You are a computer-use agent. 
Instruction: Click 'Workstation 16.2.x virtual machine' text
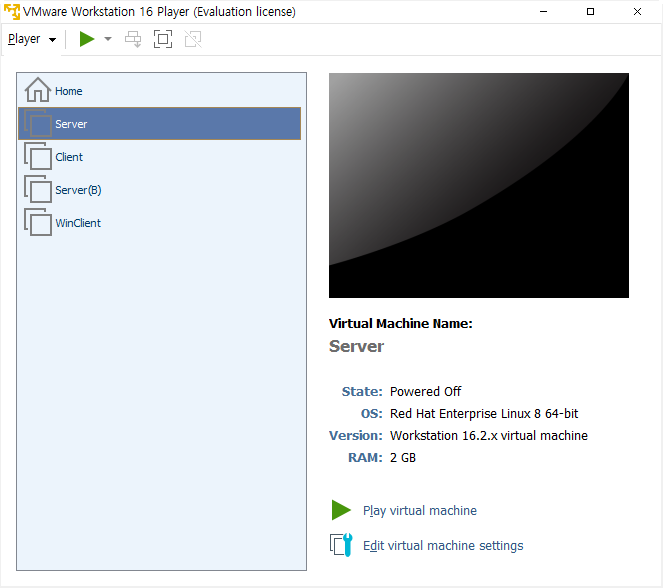pos(489,435)
